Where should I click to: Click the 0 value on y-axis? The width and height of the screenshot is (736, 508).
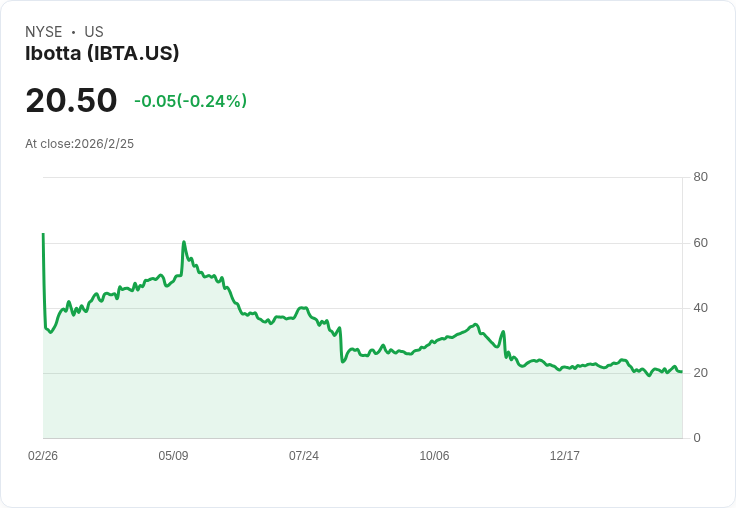[x=697, y=438]
